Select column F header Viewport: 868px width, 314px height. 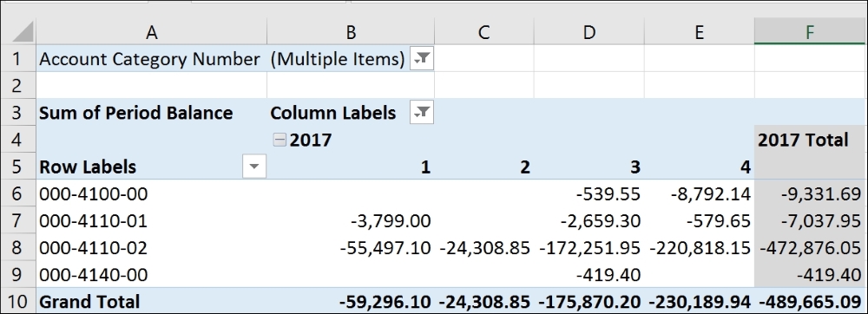810,33
